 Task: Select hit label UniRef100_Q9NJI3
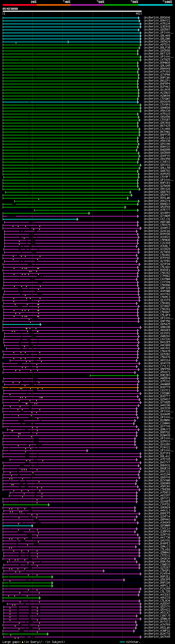coord(157,547)
